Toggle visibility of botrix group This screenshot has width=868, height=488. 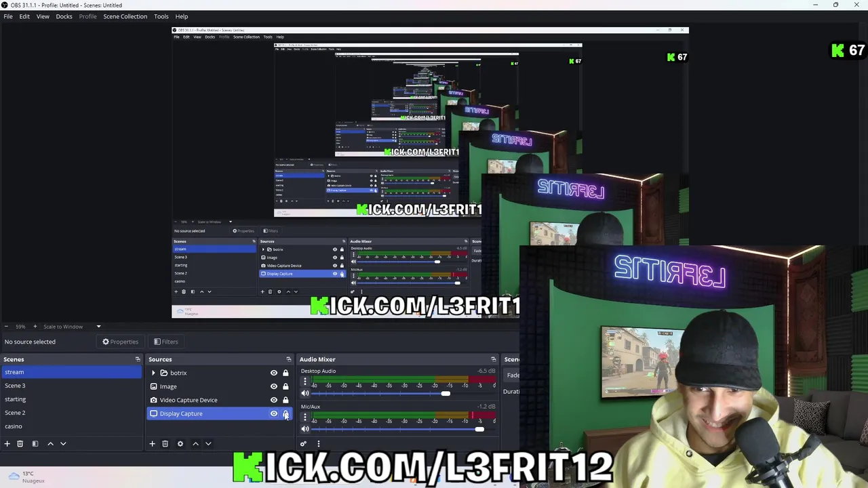274,373
